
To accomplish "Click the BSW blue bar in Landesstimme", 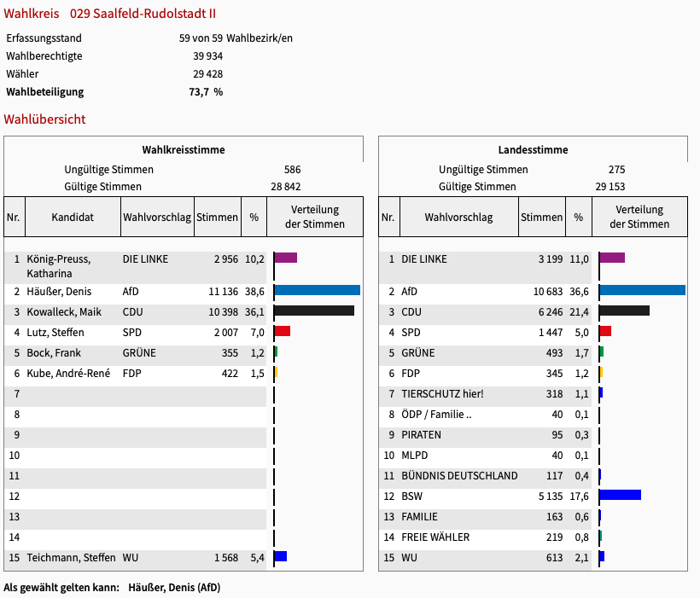I will click(x=620, y=495).
